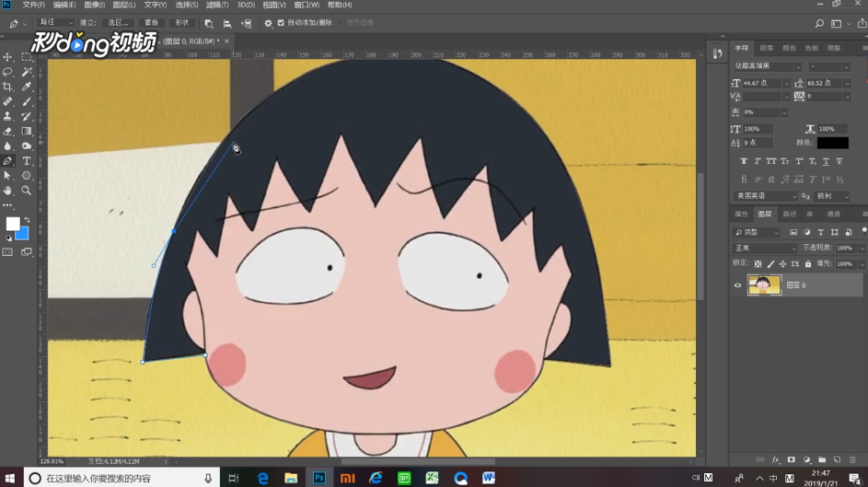Toggle adjustment layer filter icon
The width and height of the screenshot is (868, 487).
[806, 232]
